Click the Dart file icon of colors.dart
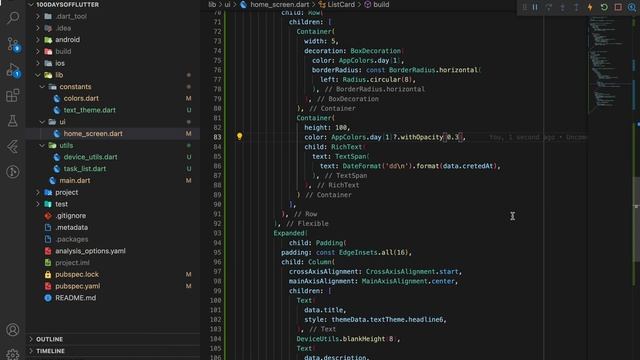This screenshot has height=360, width=640. click(57, 98)
